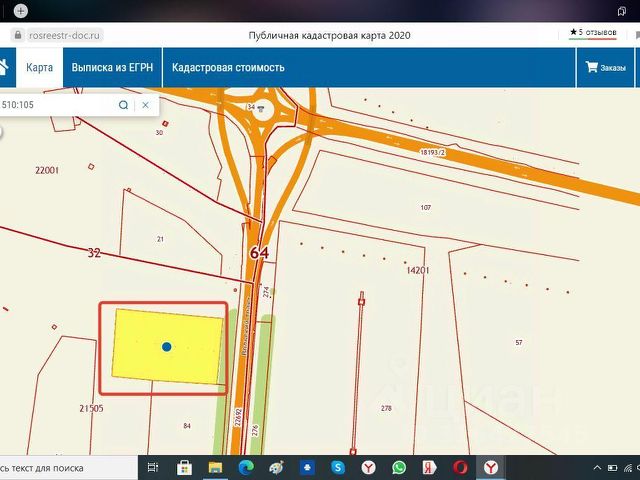
Task: Expand the hidden system tray icons chevron
Action: coord(597,468)
